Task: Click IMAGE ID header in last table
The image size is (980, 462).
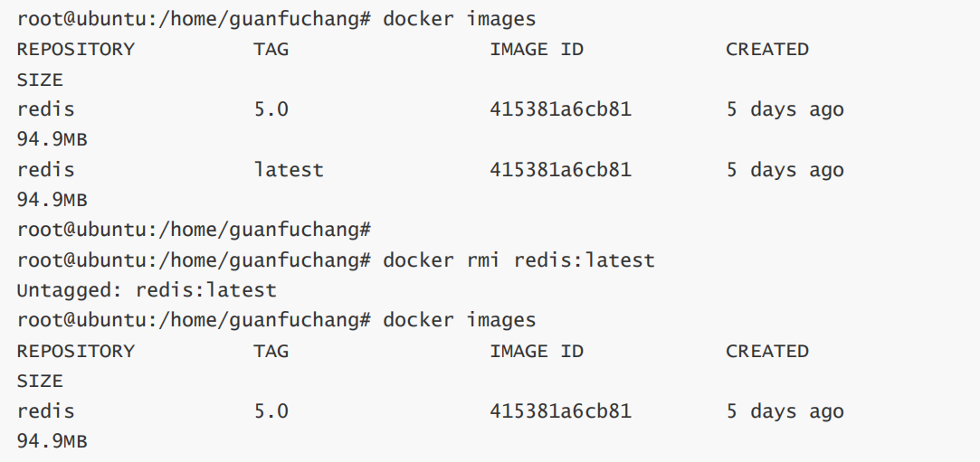Action: [537, 352]
